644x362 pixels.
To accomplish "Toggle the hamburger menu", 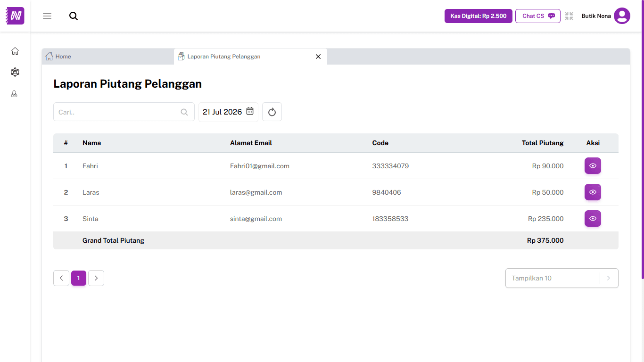I will 47,16.
